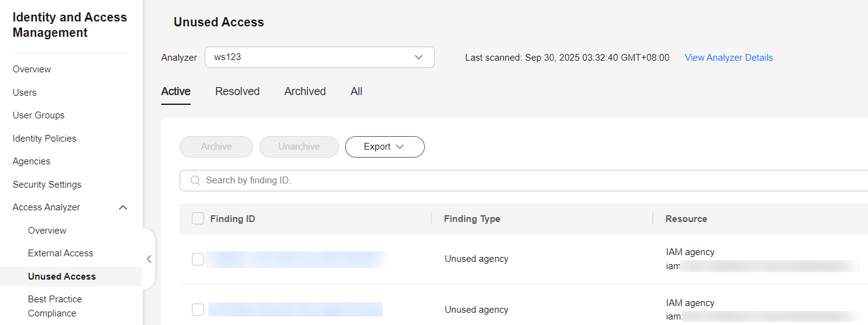Select External Access under Access Analyzer
The image size is (868, 325).
pos(61,253)
